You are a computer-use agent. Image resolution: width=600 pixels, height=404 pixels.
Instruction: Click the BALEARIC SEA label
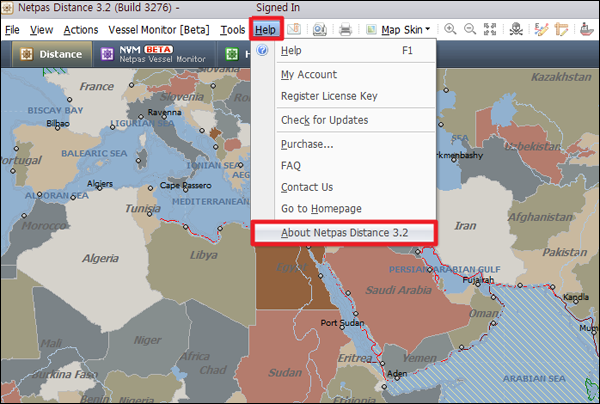point(94,153)
